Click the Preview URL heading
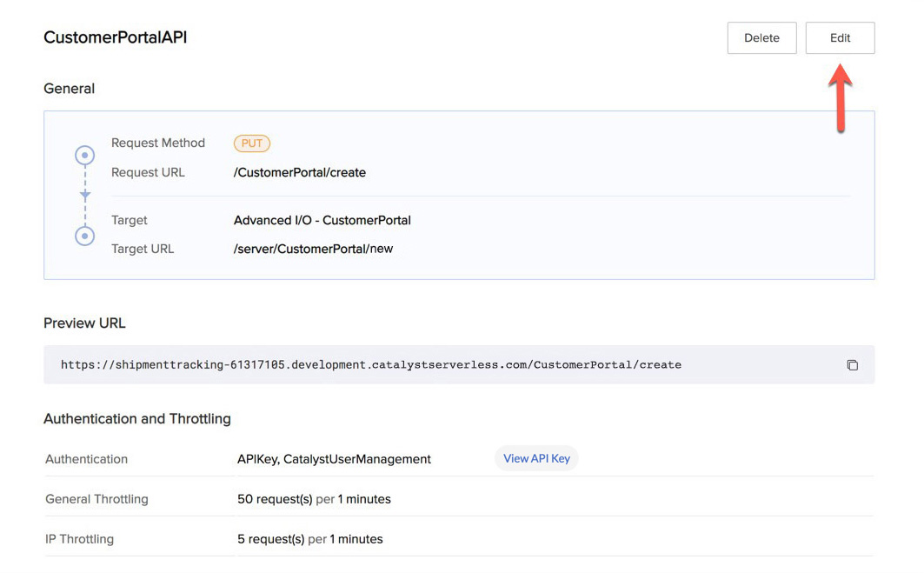The width and height of the screenshot is (924, 573). [84, 323]
